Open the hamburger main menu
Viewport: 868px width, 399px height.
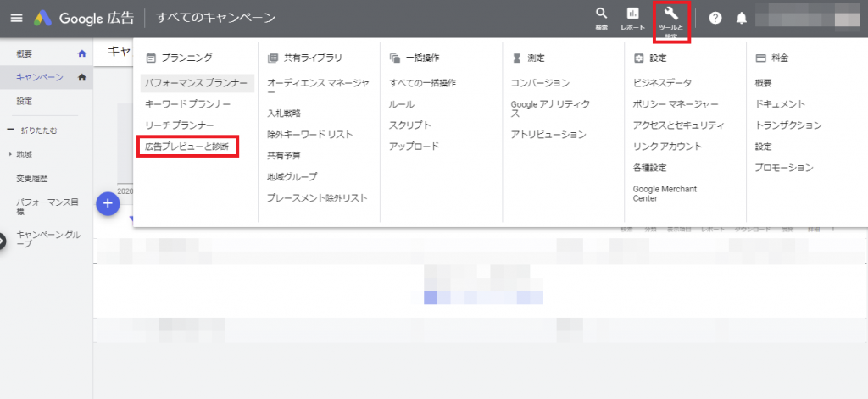(17, 18)
